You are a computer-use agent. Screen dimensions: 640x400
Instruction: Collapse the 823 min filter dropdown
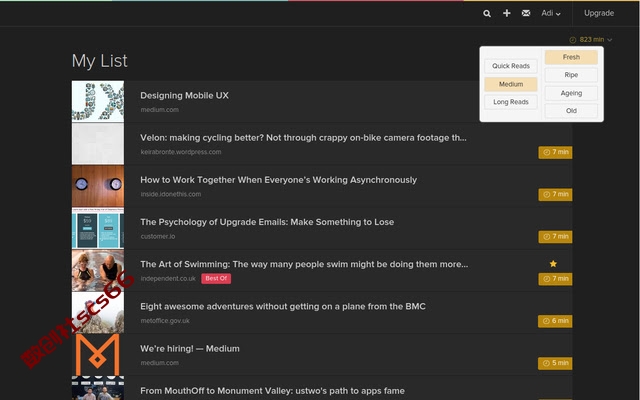[591, 40]
